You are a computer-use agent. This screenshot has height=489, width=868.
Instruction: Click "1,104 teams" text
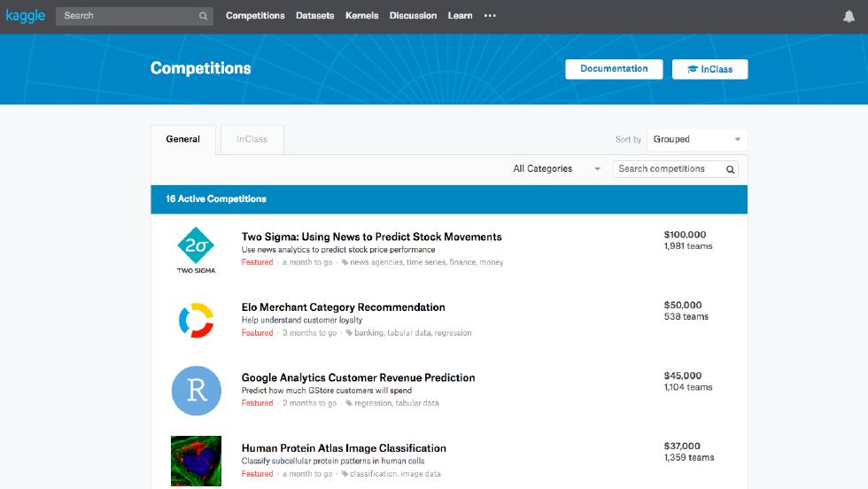tap(688, 386)
